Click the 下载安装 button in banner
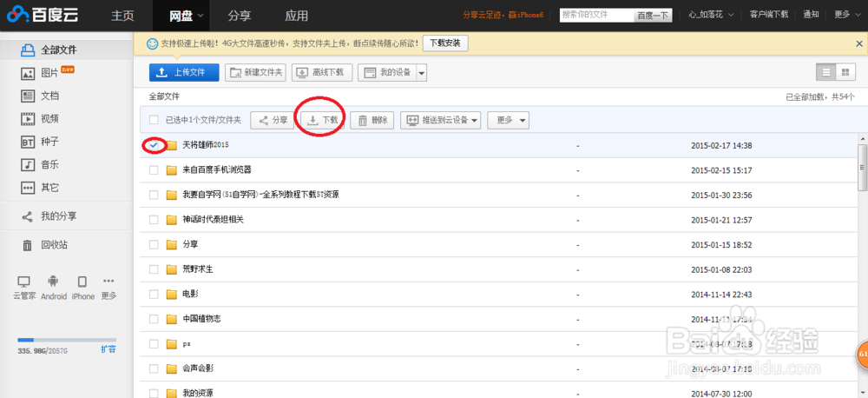Image resolution: width=868 pixels, height=398 pixels. click(445, 43)
